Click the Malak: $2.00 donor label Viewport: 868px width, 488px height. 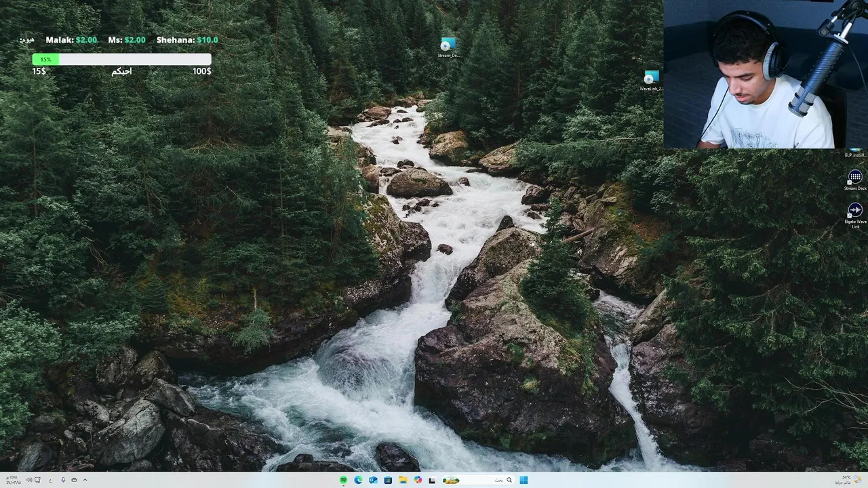(x=71, y=40)
